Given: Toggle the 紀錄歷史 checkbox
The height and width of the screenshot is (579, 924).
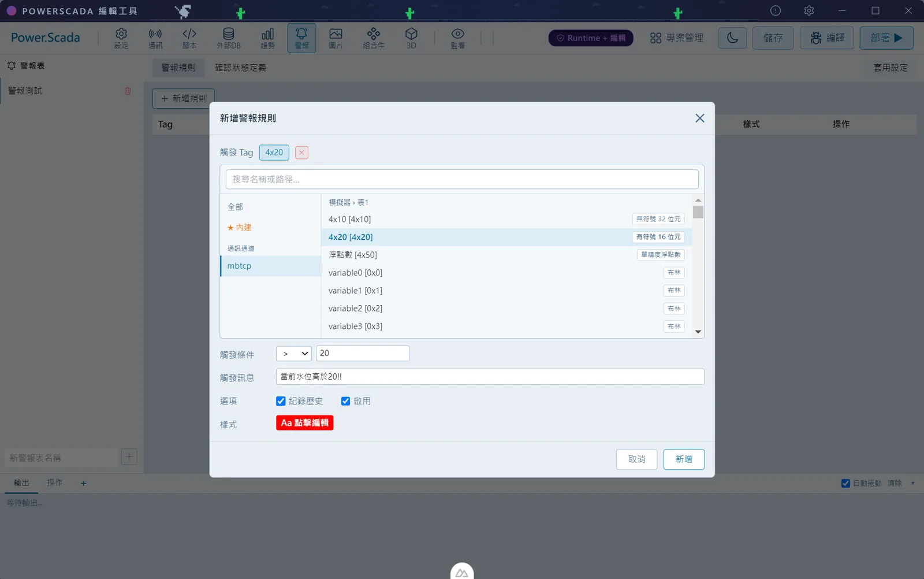Looking at the screenshot, I should tap(281, 401).
